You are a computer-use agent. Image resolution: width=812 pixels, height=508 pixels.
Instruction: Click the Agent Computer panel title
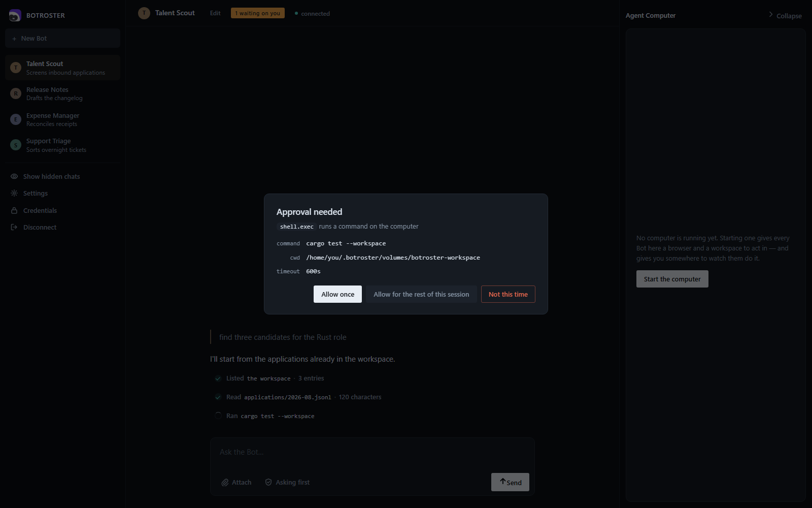click(x=651, y=15)
